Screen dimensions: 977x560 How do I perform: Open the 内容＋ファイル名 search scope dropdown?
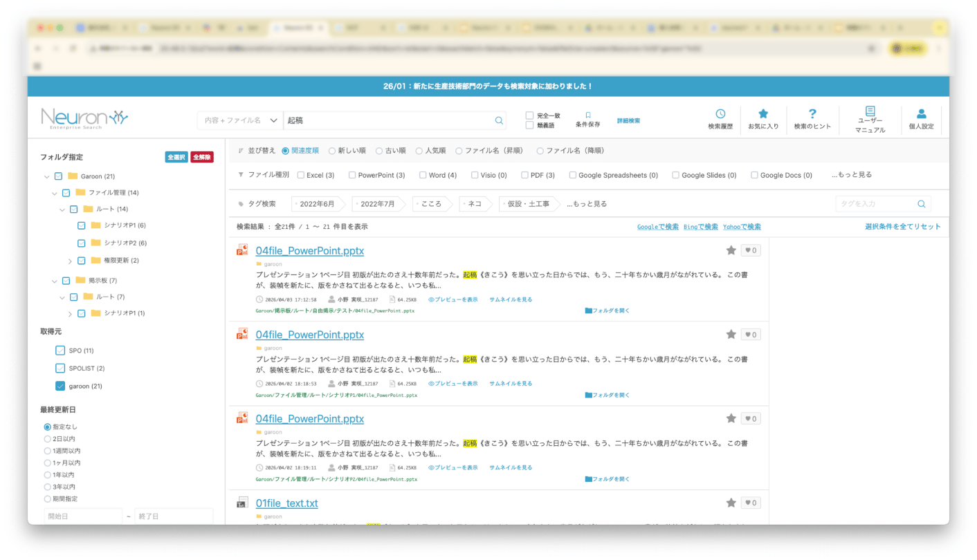pos(240,120)
